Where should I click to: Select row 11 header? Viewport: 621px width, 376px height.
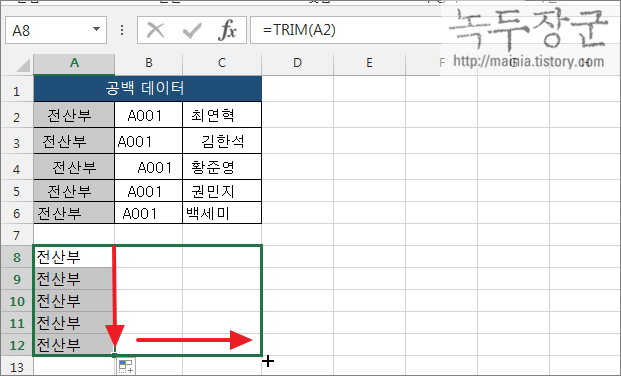(x=17, y=323)
